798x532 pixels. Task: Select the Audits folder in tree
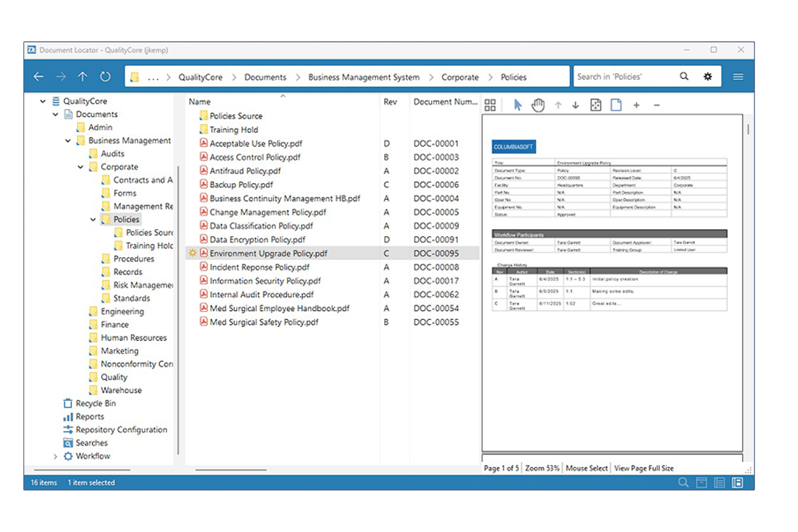click(112, 154)
